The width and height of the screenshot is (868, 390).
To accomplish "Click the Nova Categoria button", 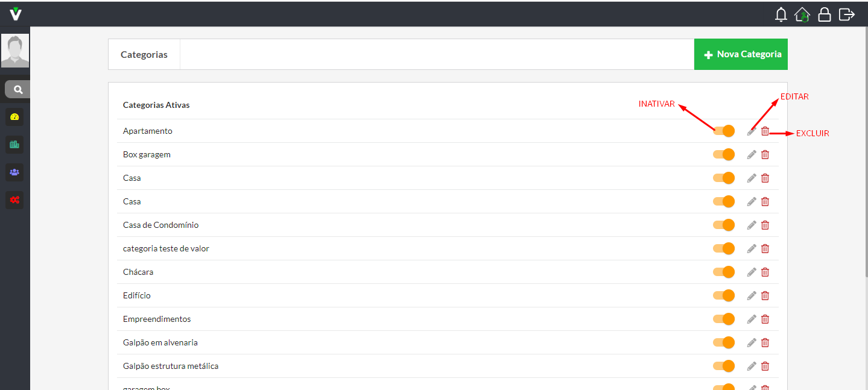I will pyautogui.click(x=741, y=55).
